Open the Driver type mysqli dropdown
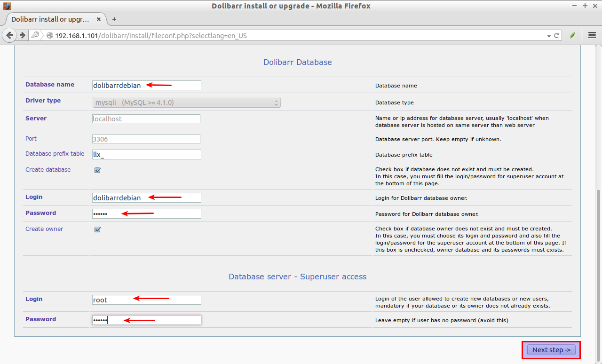Screen dimensions: 602x364 pos(186,102)
